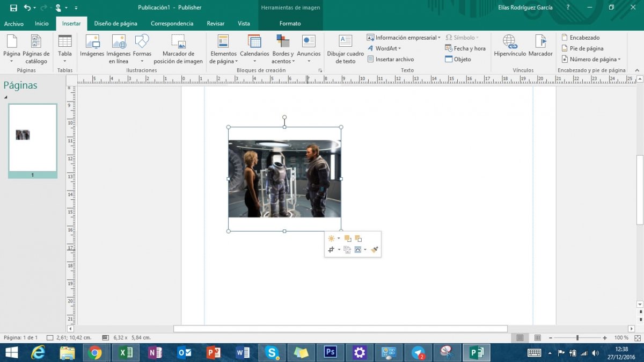Insert a Marcador de posición de imagen

coord(178,49)
